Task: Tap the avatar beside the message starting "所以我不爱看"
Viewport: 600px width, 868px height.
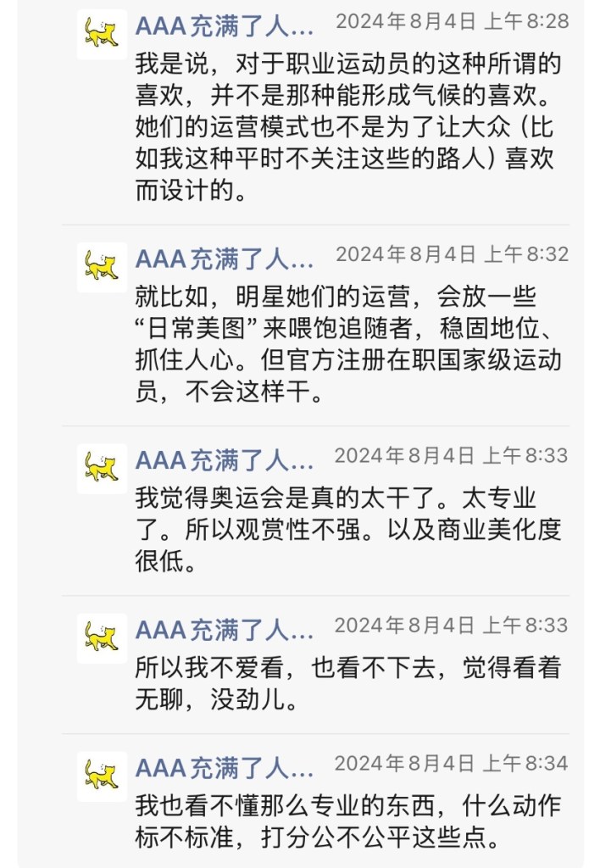Action: click(102, 637)
